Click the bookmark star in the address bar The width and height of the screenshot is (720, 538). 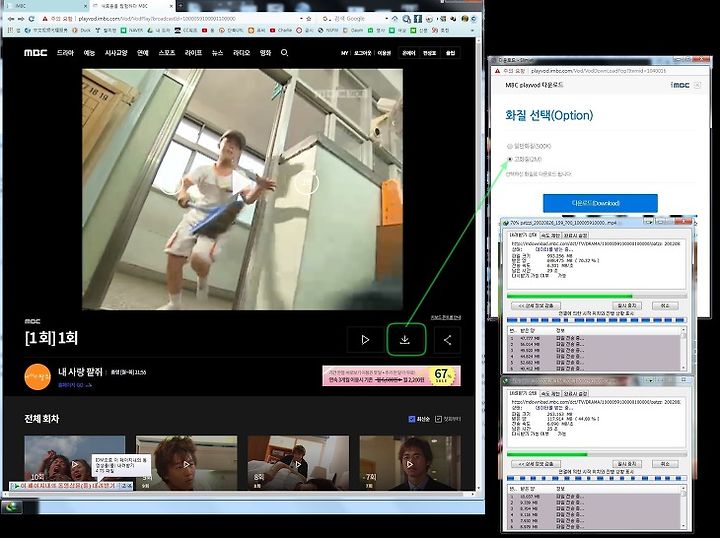[309, 19]
